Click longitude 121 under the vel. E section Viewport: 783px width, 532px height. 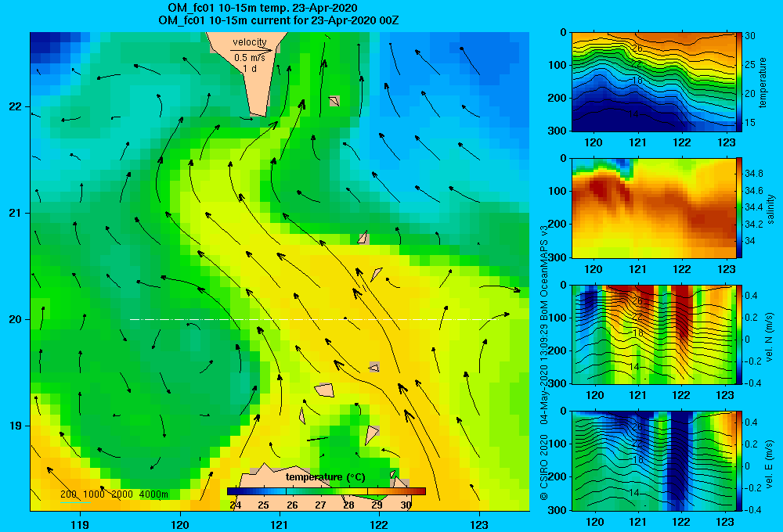pyautogui.click(x=637, y=522)
